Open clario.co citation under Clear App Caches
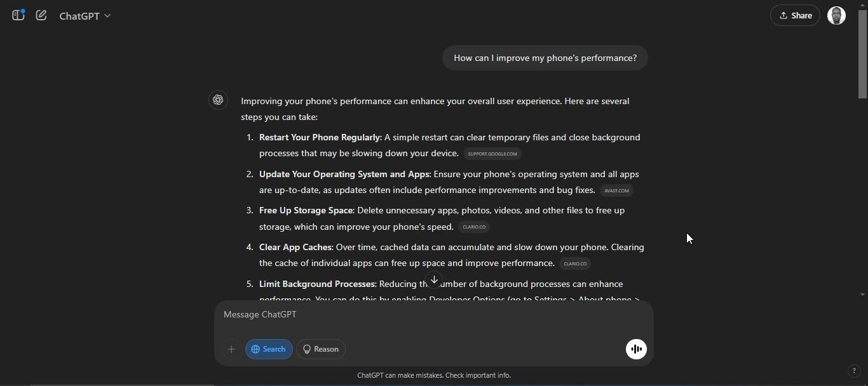Viewport: 868px width, 386px height. click(x=575, y=263)
